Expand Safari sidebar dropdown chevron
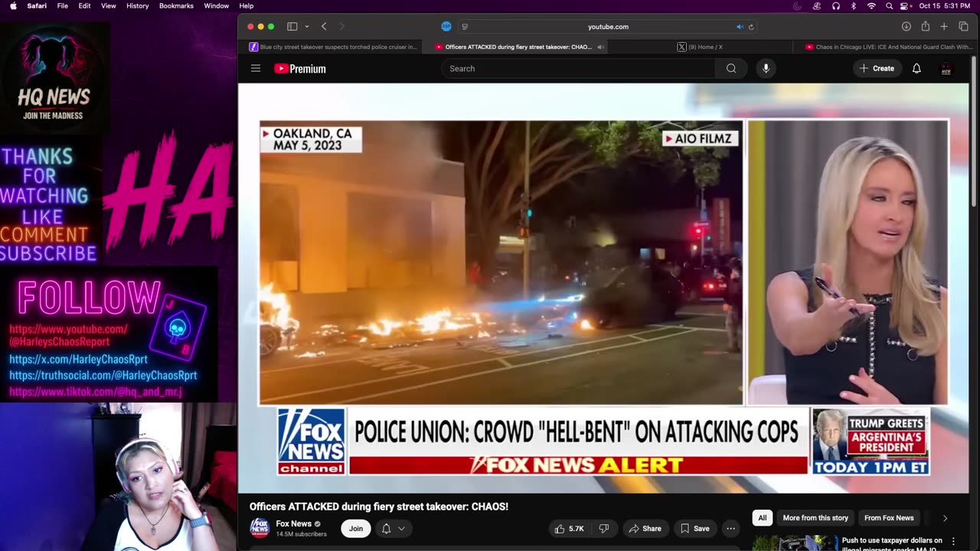The image size is (980, 551). (x=307, y=27)
